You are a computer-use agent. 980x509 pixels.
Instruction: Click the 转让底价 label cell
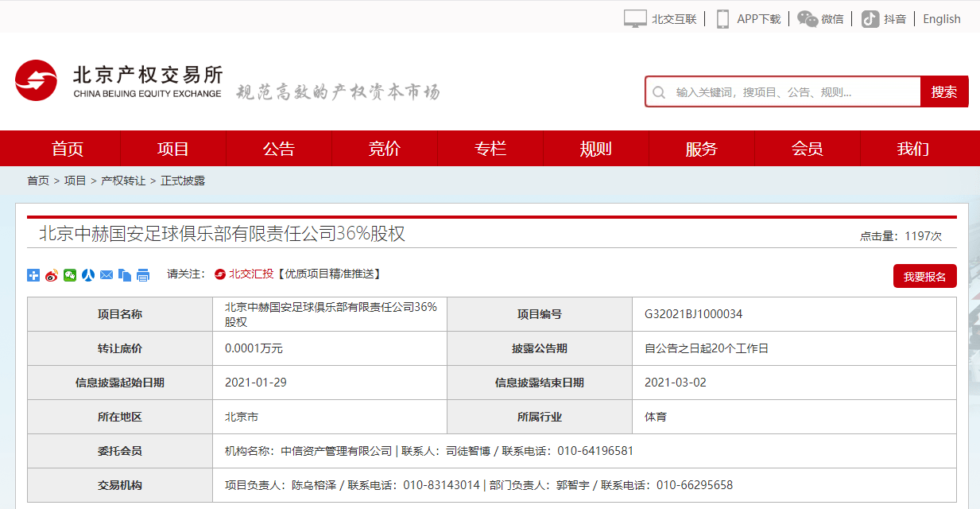click(120, 348)
